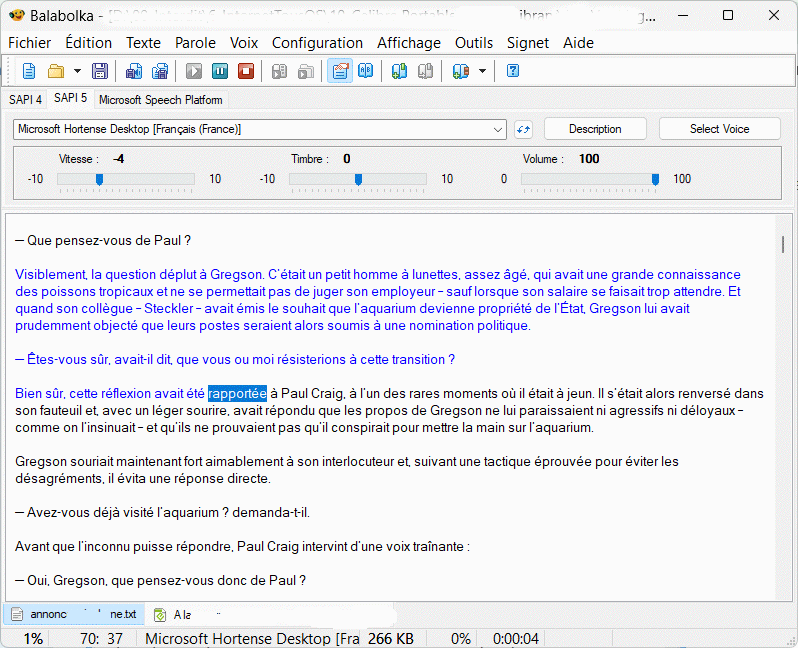Open the Microsoft Hortense Desktop voice dropdown
This screenshot has width=798, height=648.
point(499,129)
